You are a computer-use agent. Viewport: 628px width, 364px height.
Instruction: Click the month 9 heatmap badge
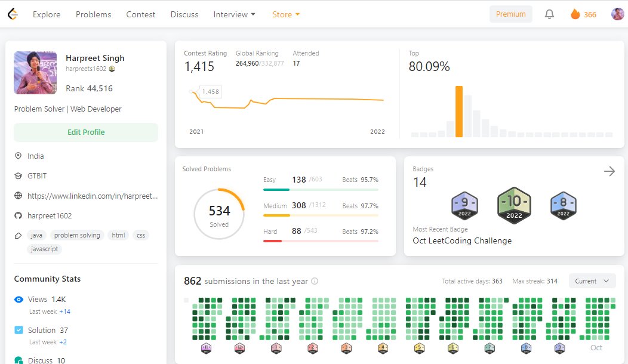coord(559,348)
